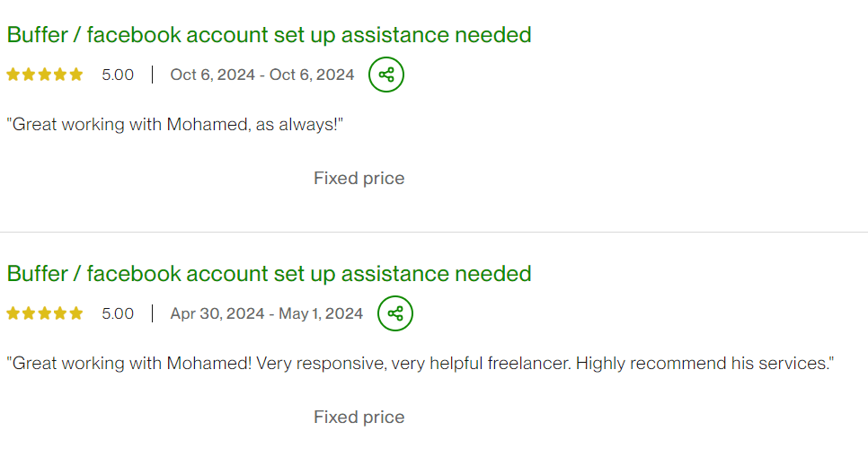Open the job title above the Apr 30 review
The height and width of the screenshot is (449, 868).
click(269, 274)
